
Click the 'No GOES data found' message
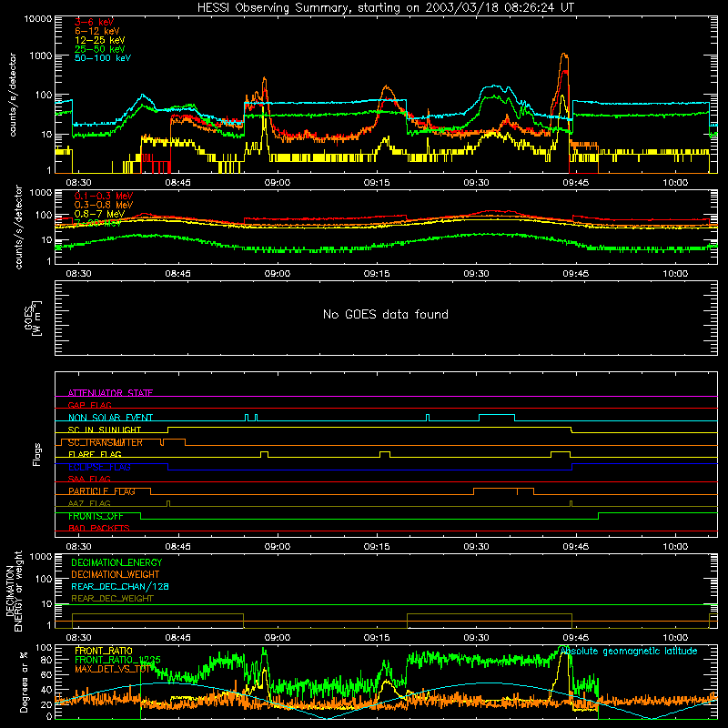[386, 315]
